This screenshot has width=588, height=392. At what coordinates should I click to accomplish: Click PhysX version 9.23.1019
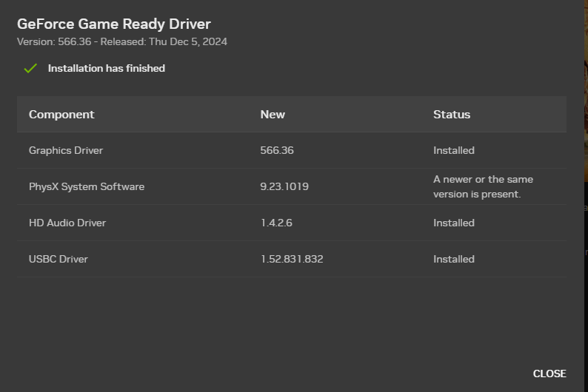[284, 186]
